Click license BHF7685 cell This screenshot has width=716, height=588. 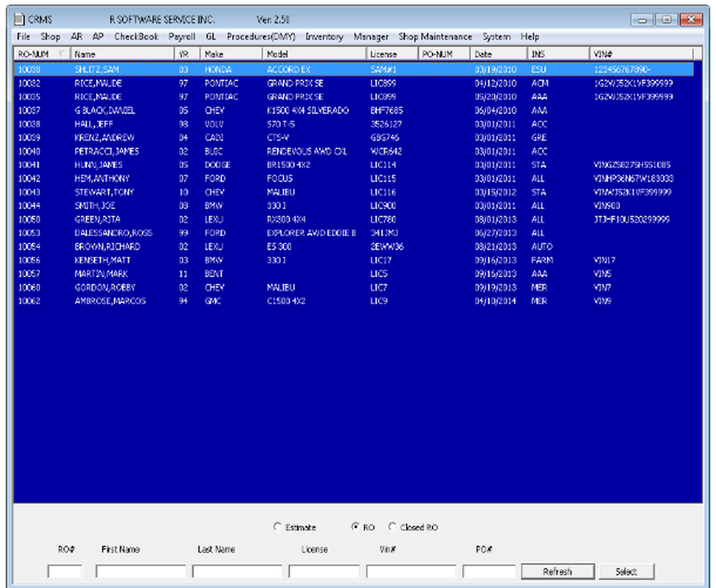pos(387,110)
